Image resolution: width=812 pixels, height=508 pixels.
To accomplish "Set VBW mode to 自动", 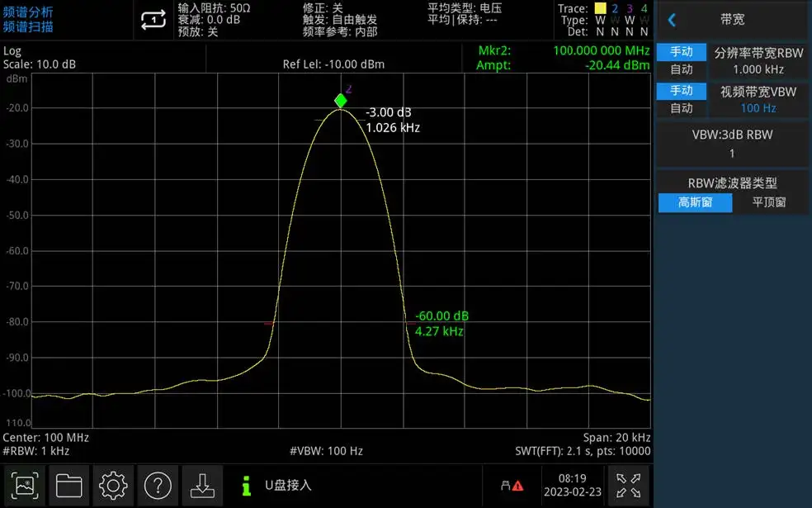I will 682,108.
